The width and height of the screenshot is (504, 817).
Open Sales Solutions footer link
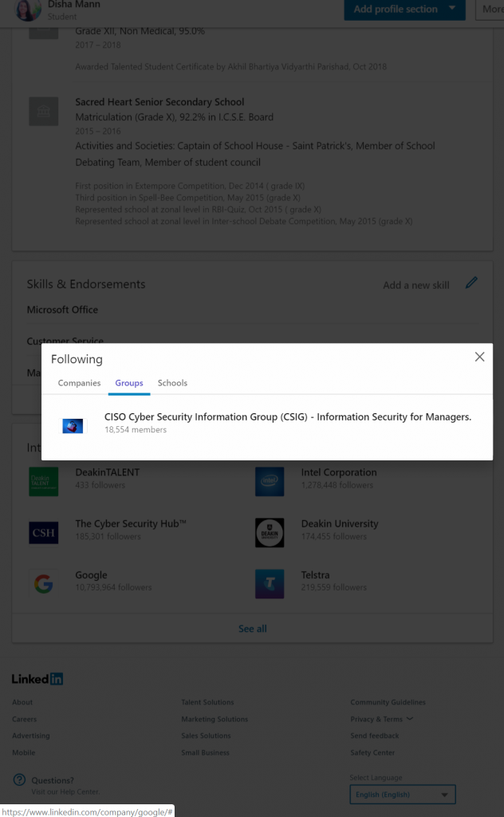point(206,736)
